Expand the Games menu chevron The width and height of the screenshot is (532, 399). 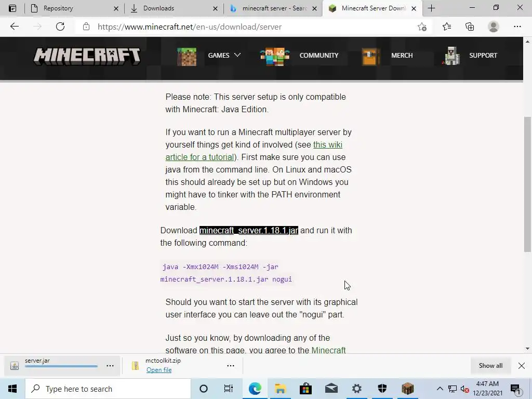coord(237,55)
